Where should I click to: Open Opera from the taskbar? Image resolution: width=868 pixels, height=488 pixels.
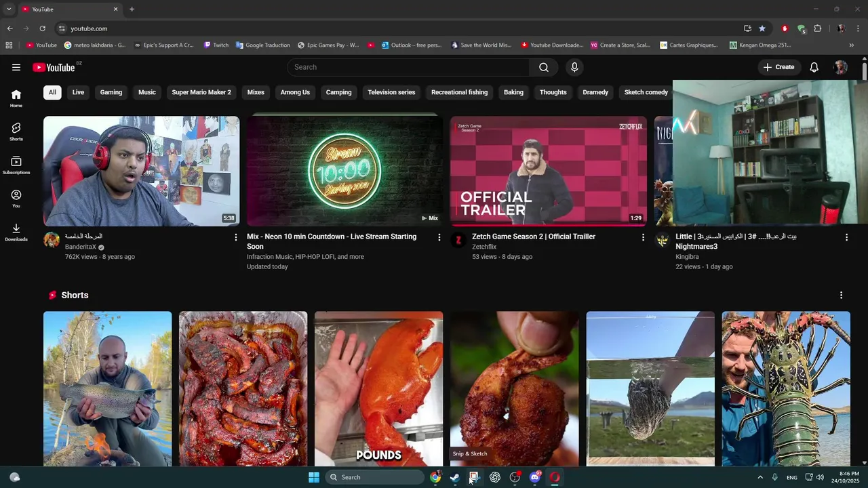(x=555, y=477)
